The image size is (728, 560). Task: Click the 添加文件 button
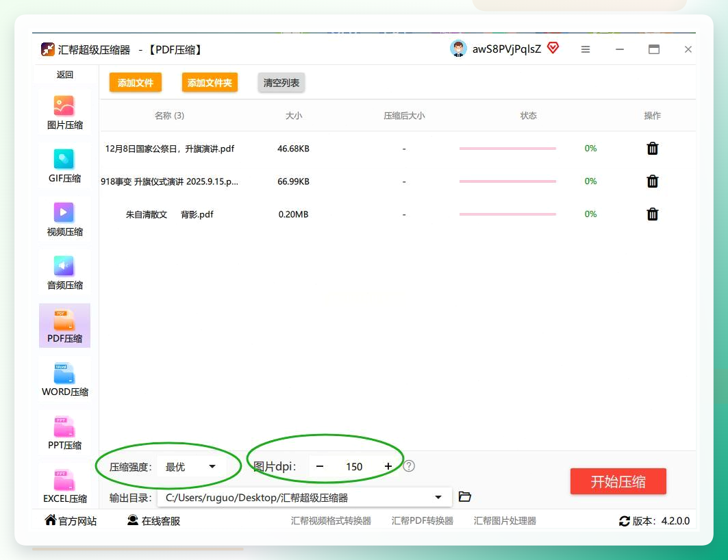pos(136,83)
